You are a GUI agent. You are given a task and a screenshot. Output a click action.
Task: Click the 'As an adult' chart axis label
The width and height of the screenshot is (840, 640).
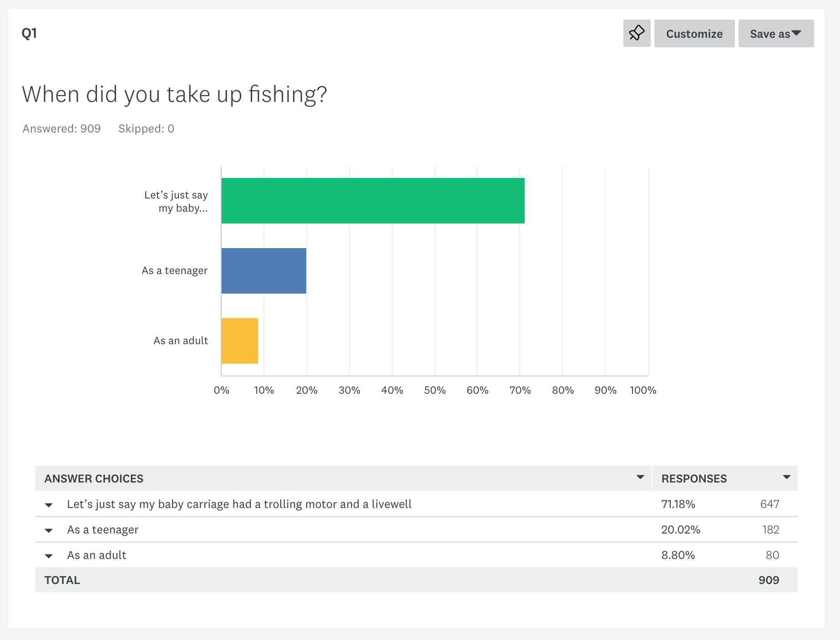(x=181, y=340)
